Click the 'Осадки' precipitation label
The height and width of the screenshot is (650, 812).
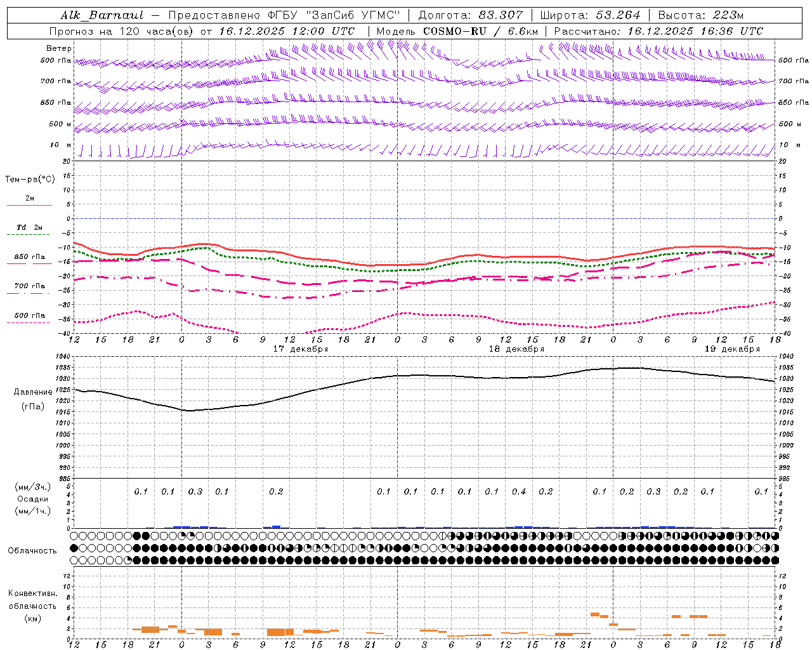pyautogui.click(x=33, y=499)
